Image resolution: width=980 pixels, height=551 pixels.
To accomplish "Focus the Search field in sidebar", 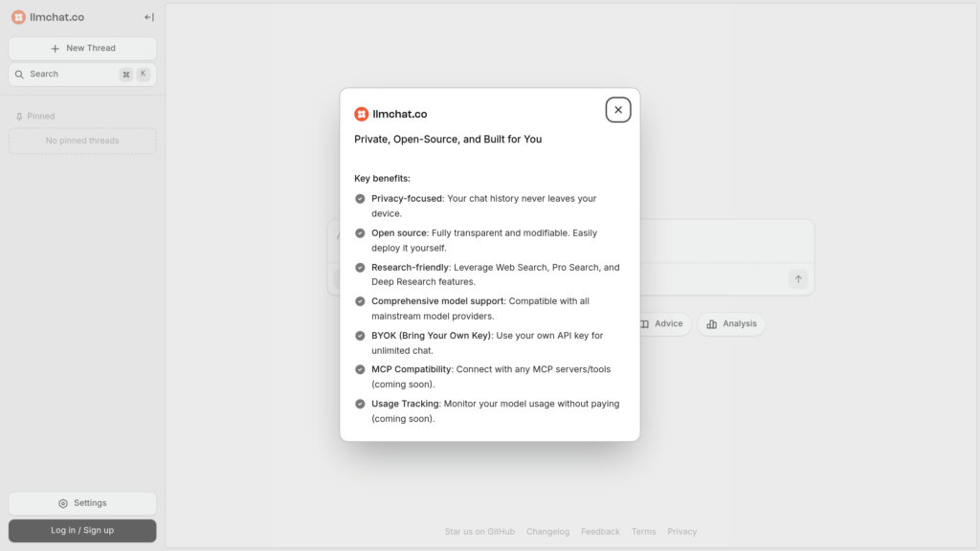I will [x=82, y=75].
